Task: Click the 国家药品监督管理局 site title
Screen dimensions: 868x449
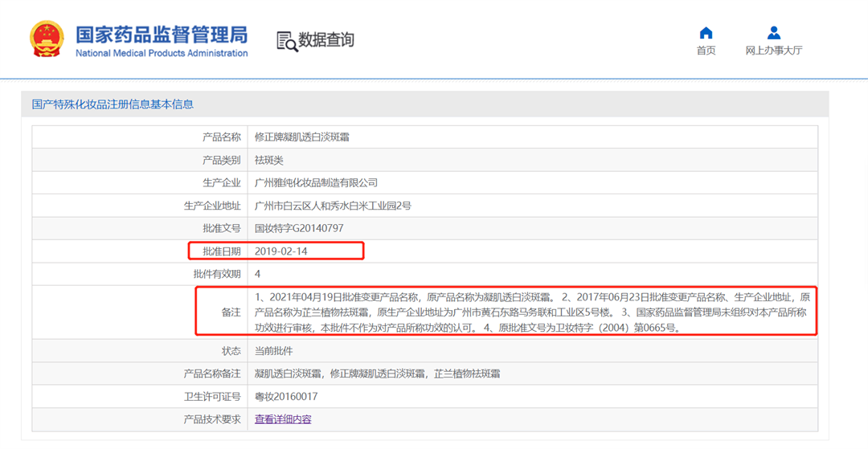Action: point(162,35)
